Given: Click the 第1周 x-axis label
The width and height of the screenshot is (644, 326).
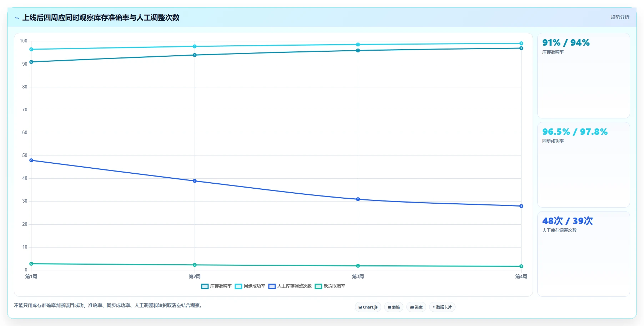Looking at the screenshot, I should pos(31,276).
